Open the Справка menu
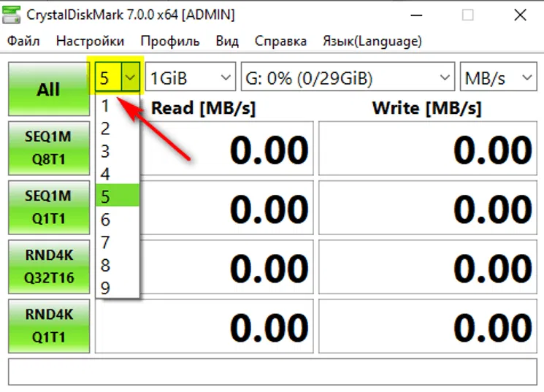Viewport: 544px width, 392px height. (280, 41)
